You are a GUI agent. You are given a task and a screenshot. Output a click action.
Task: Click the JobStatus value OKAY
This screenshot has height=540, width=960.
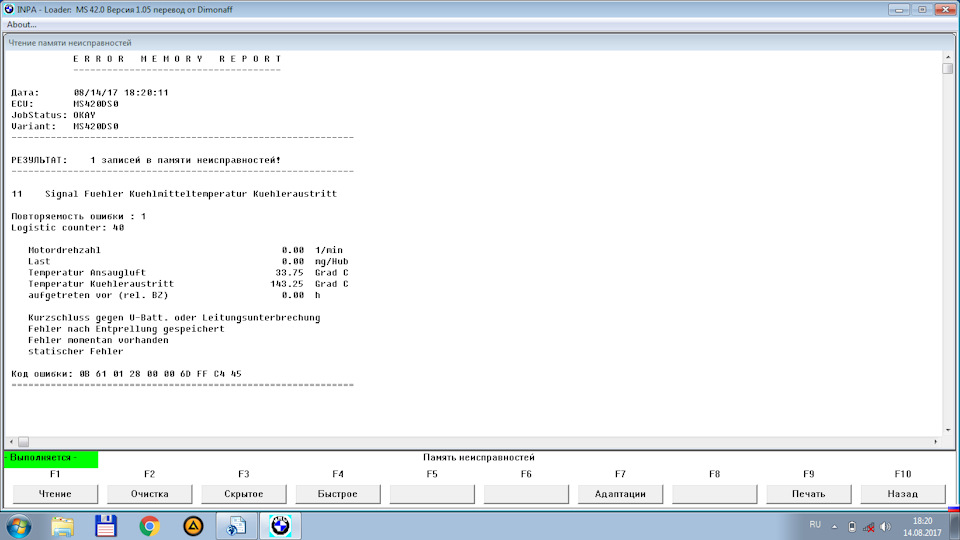(84, 115)
